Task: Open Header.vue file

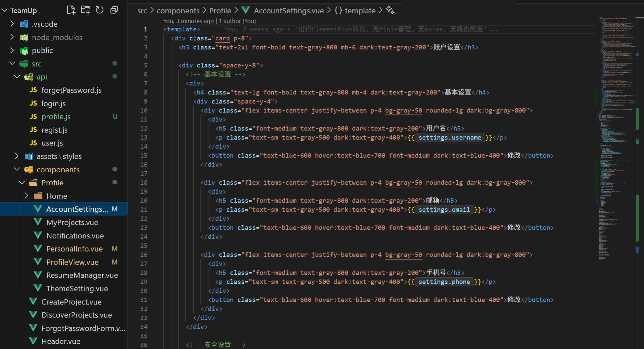Action: [61, 341]
